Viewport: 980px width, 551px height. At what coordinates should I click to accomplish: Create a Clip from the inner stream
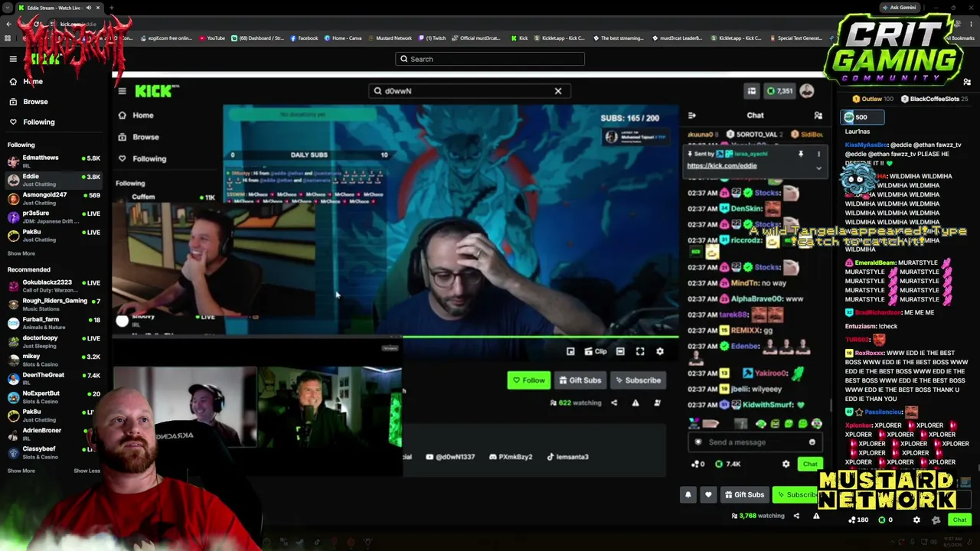pyautogui.click(x=595, y=351)
